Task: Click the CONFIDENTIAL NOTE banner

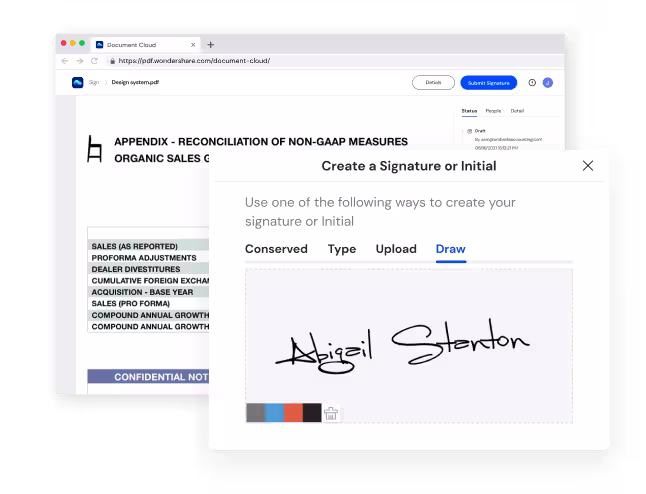Action: point(148,377)
